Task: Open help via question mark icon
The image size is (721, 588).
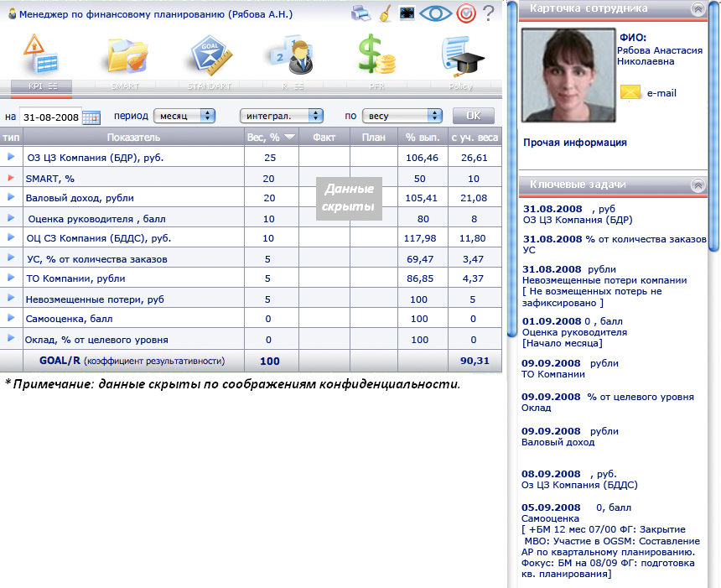Action: pos(489,13)
